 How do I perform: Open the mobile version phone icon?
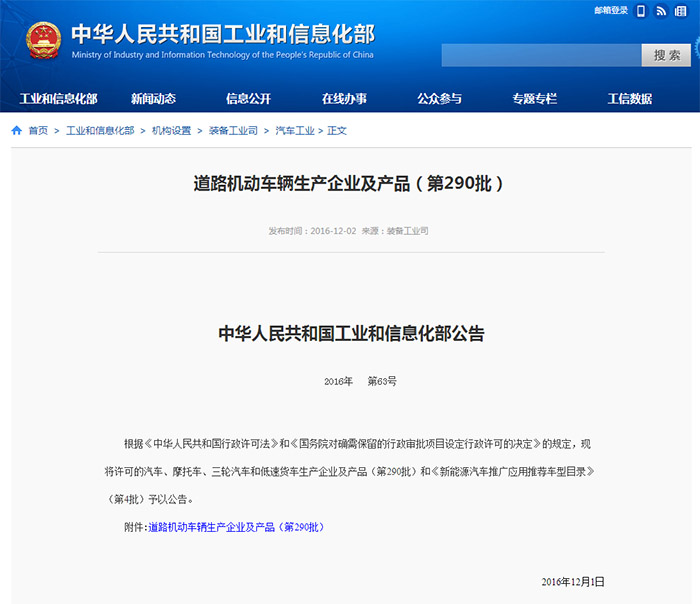tap(641, 11)
